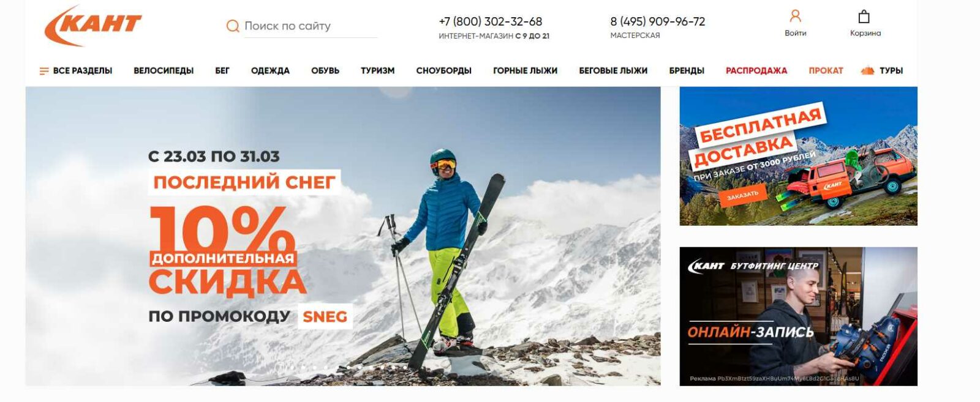Select the Туризм menu item
This screenshot has height=402, width=980.
point(377,70)
